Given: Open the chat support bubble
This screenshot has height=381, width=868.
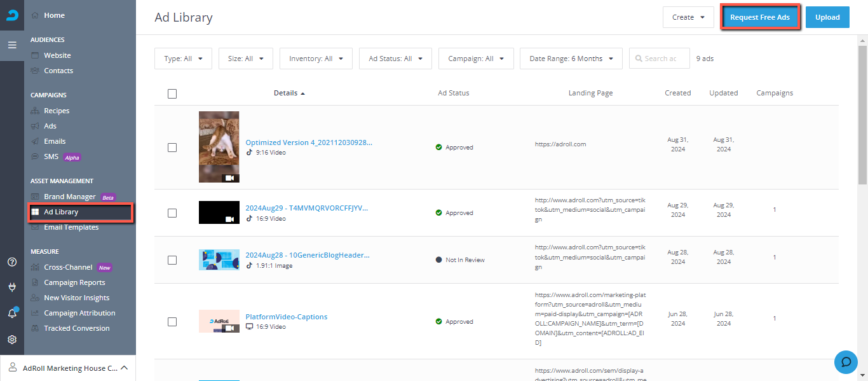Looking at the screenshot, I should (x=846, y=362).
